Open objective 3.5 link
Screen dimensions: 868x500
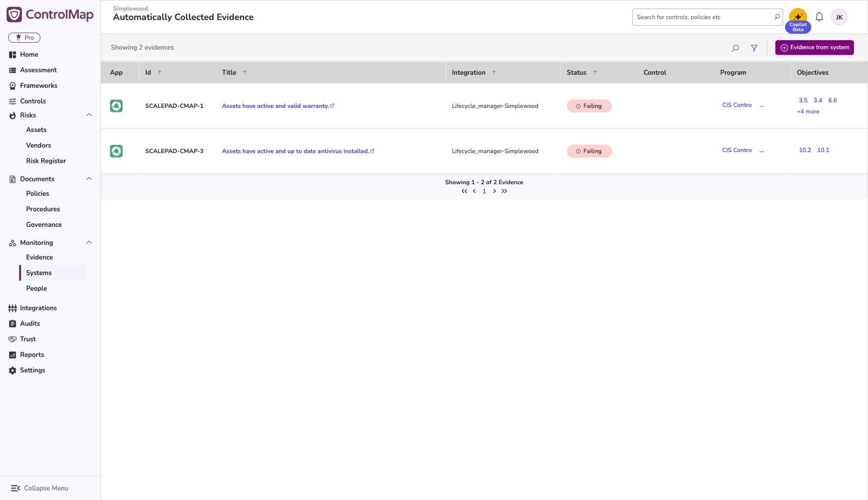point(803,100)
